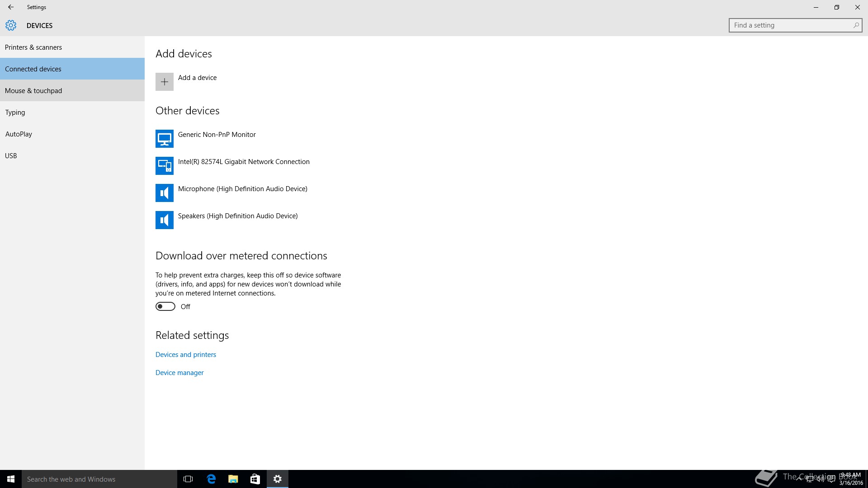Click the Devices settings gear icon
The width and height of the screenshot is (868, 488).
point(11,25)
